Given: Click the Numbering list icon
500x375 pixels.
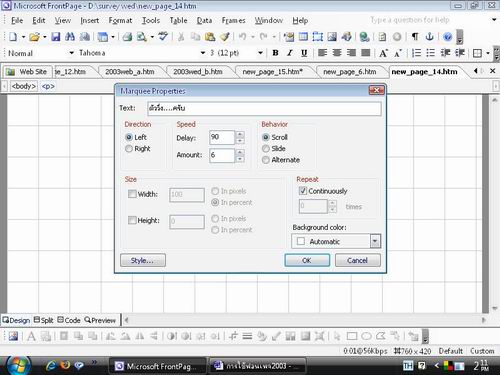Looking at the screenshot, I should pyautogui.click(x=416, y=53).
